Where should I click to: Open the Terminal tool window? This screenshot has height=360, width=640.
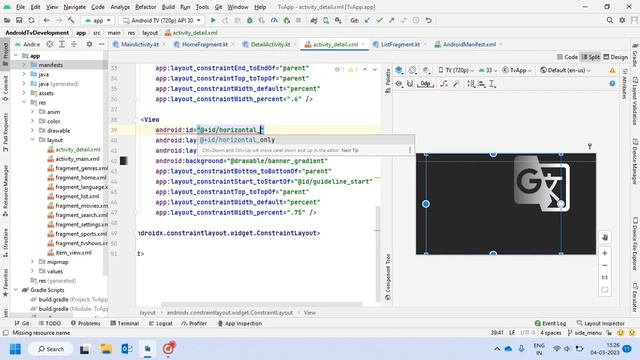click(x=124, y=323)
